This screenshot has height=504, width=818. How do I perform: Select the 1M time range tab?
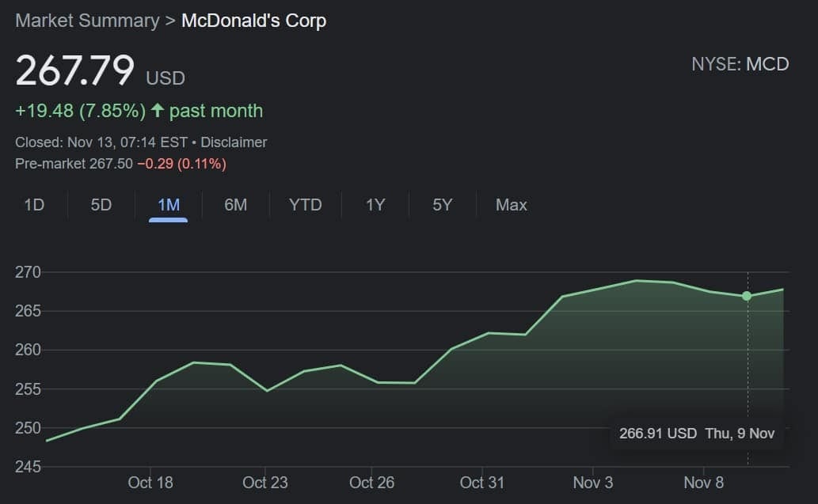(x=169, y=205)
